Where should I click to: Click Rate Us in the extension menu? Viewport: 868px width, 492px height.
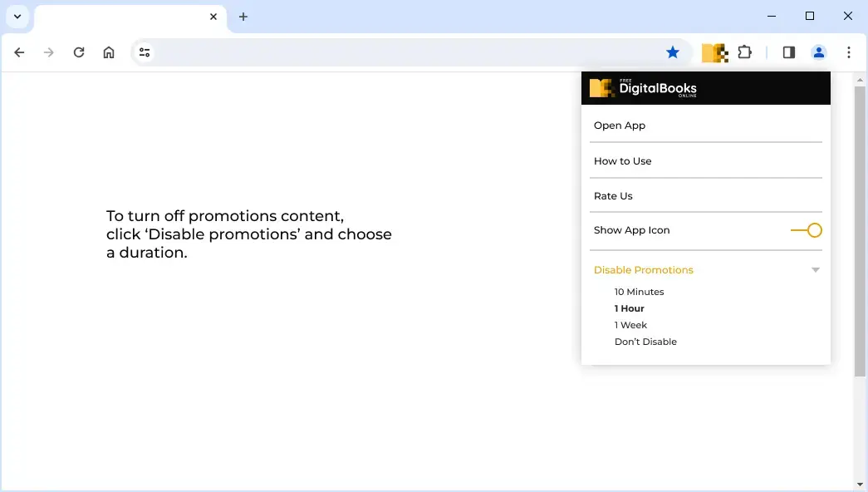[x=613, y=195]
